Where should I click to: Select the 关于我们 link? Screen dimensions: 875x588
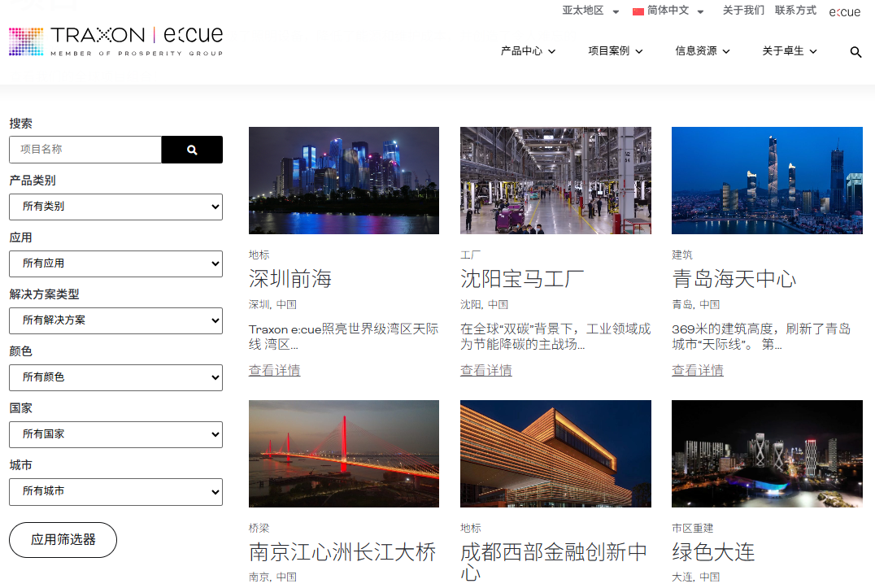point(743,11)
